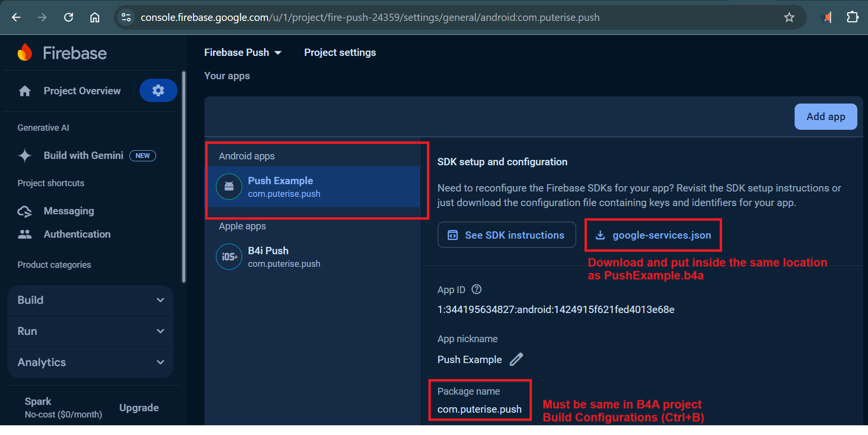Click the address bar URL

[x=370, y=17]
